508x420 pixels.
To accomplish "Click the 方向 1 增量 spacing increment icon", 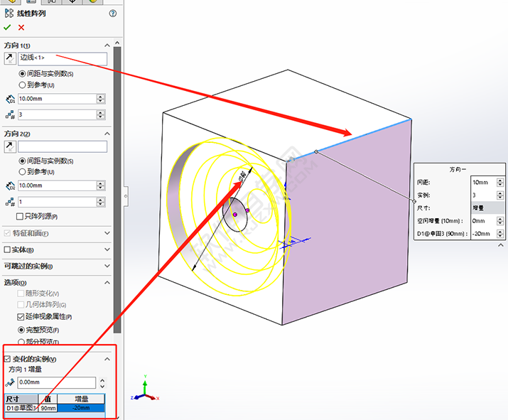I will [x=10, y=383].
